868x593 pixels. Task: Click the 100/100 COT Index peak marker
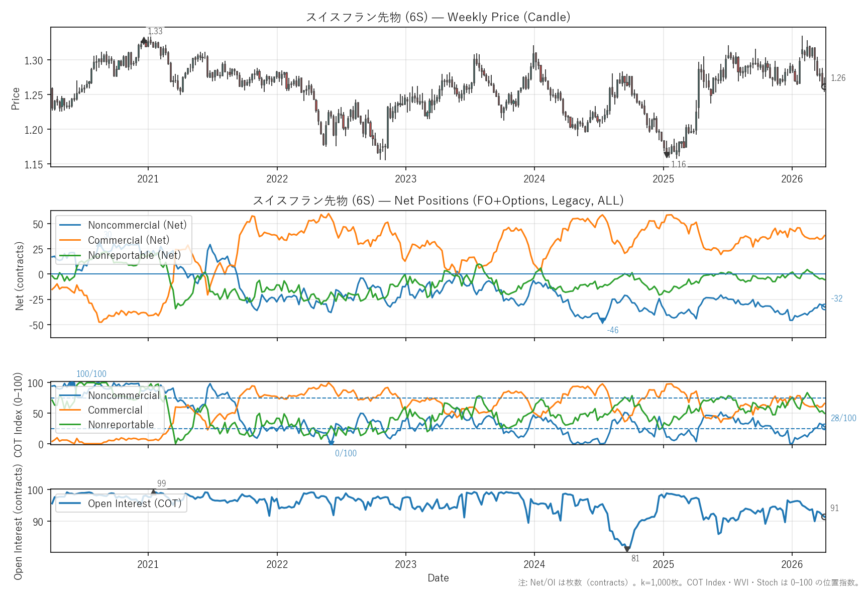[71, 384]
